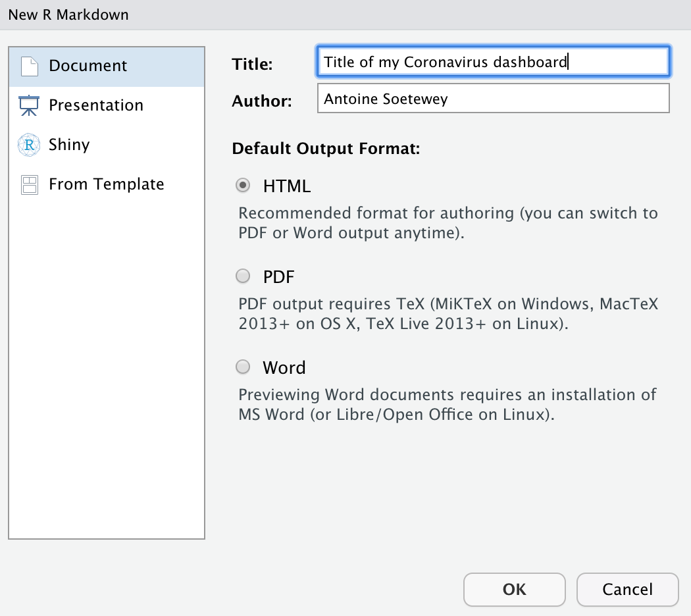Select the HTML output radio button
Viewport: 691px width, 616px height.
coord(243,186)
